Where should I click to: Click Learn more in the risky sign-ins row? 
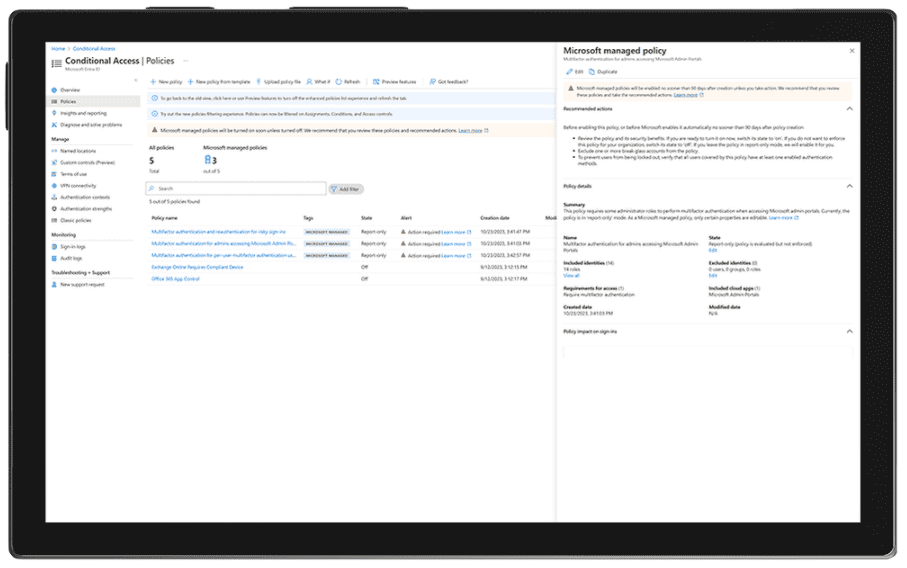pos(454,232)
